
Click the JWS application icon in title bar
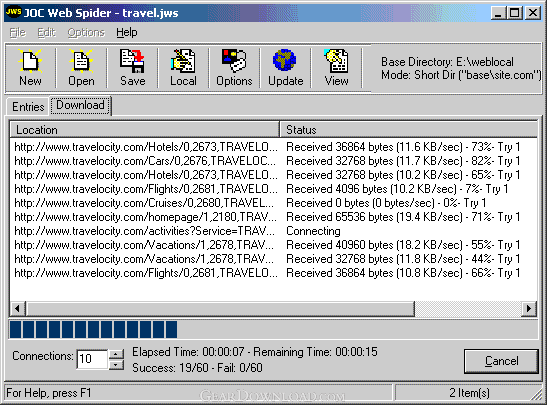(x=14, y=13)
